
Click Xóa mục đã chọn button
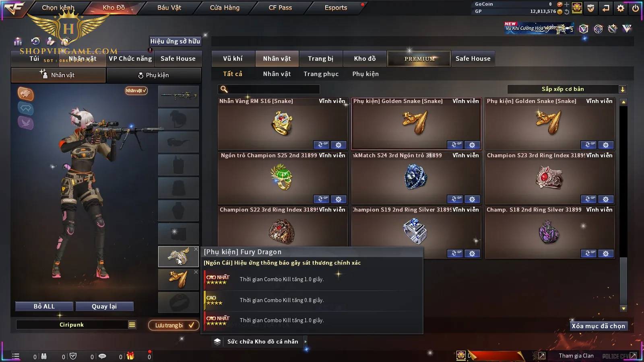pos(598,326)
